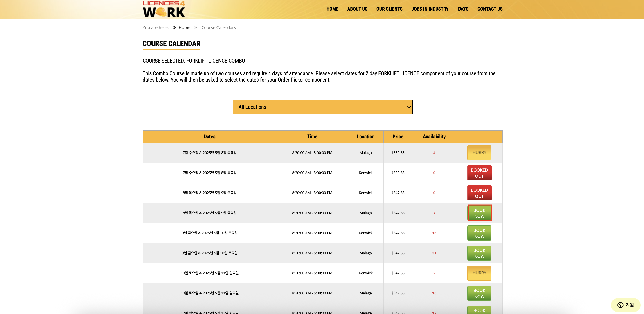The image size is (644, 314).
Task: Go to ABOUT US page
Action: pos(357,9)
